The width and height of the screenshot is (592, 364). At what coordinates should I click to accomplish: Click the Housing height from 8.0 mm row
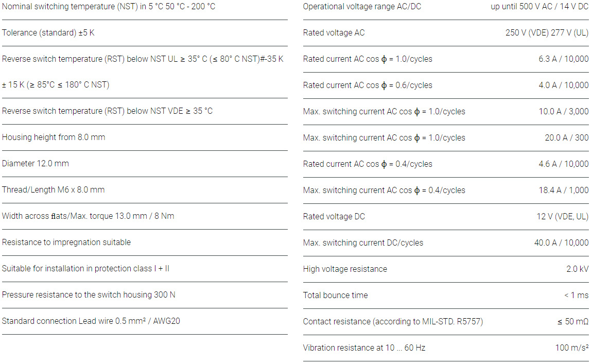[x=54, y=137]
